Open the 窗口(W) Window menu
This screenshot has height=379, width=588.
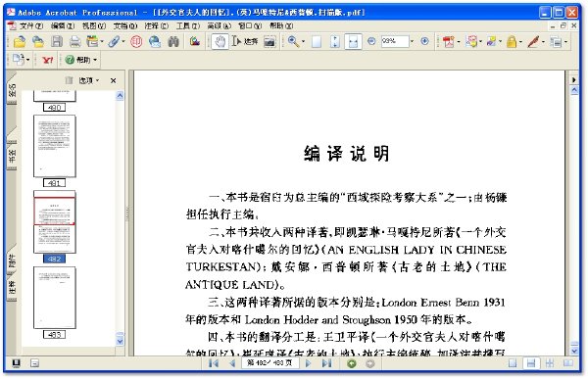[x=250, y=25]
